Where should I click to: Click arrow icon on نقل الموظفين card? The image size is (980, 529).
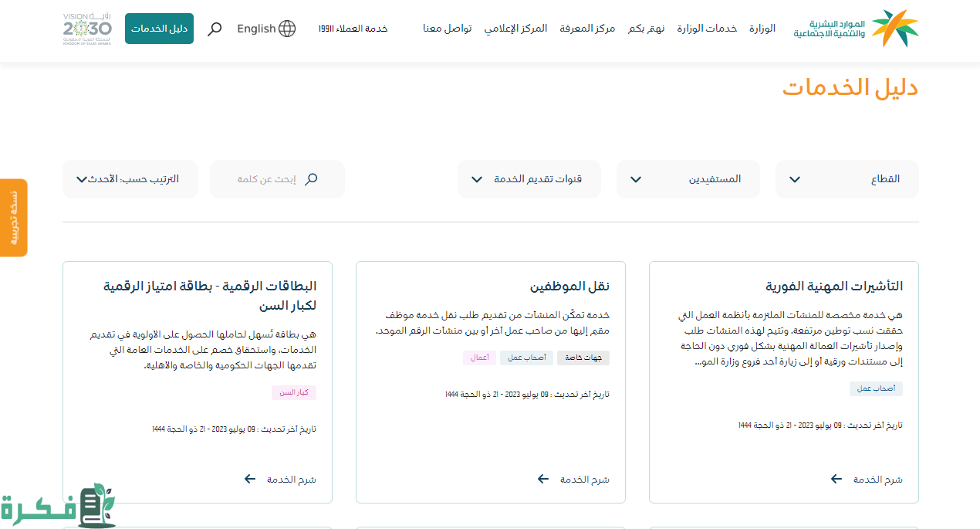click(x=543, y=480)
